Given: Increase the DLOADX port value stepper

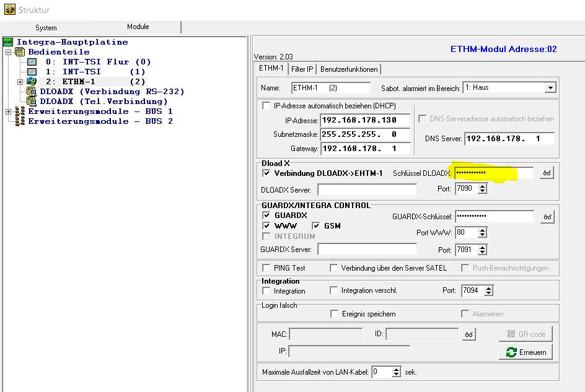Looking at the screenshot, I should [x=483, y=186].
